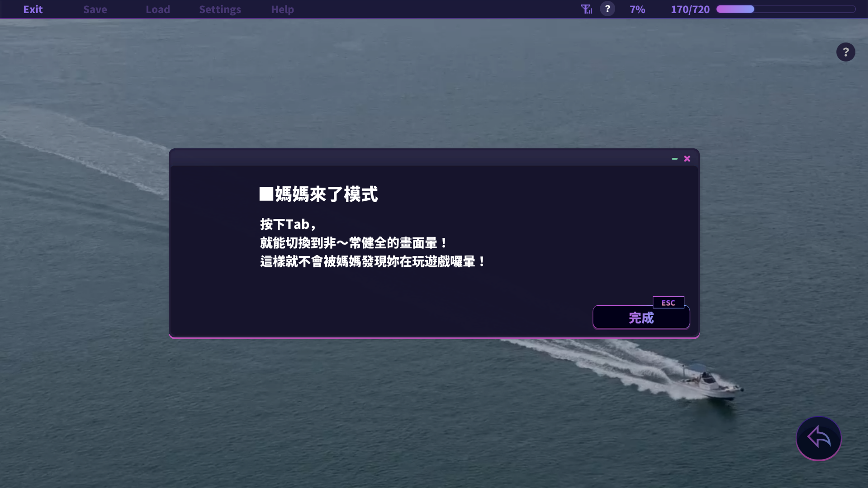Click the purple progress bar in top bar

point(786,9)
